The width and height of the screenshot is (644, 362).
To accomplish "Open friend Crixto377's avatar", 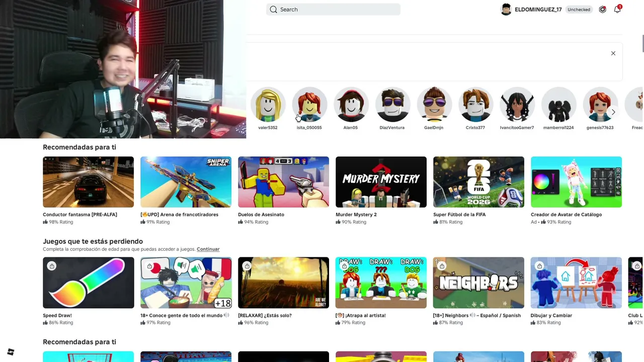I will point(475,105).
